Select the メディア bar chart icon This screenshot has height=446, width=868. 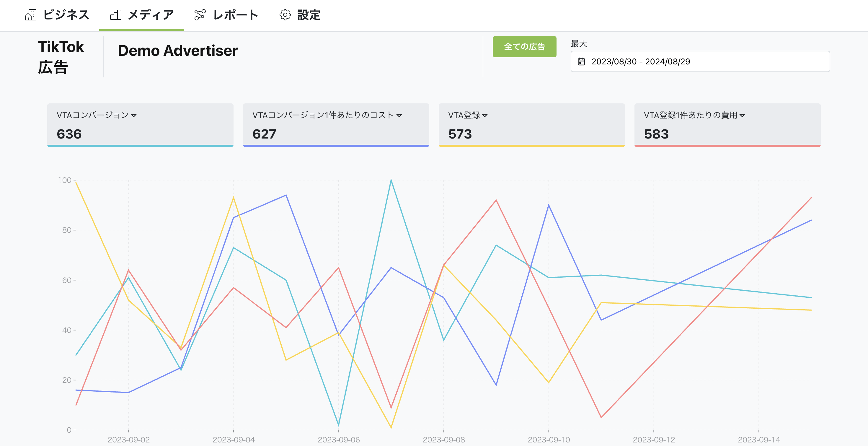(x=116, y=15)
